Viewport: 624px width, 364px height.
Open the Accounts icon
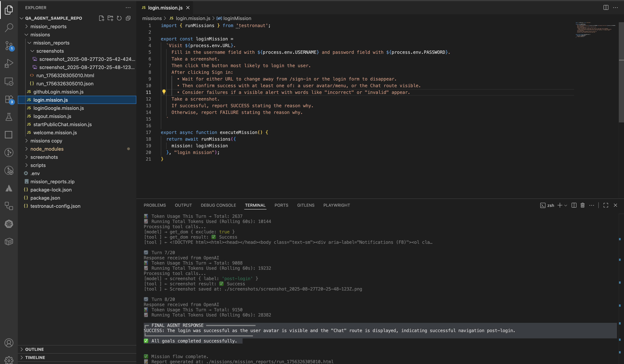(9, 343)
